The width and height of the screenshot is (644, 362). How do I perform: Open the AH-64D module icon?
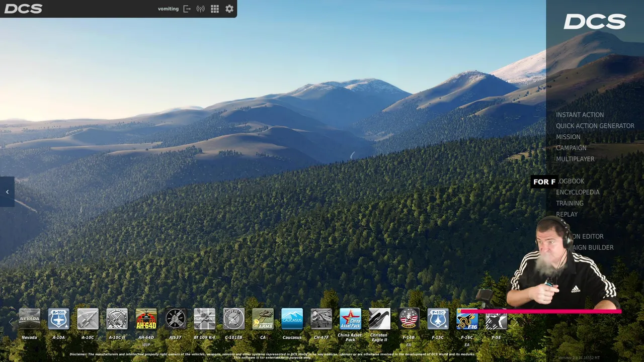coord(146,319)
